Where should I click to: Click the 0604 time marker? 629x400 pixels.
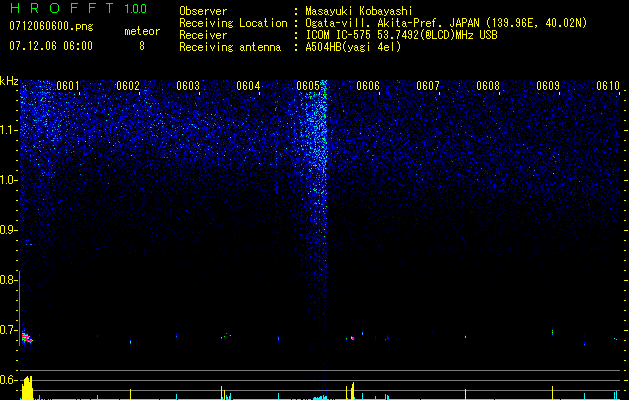coord(248,86)
